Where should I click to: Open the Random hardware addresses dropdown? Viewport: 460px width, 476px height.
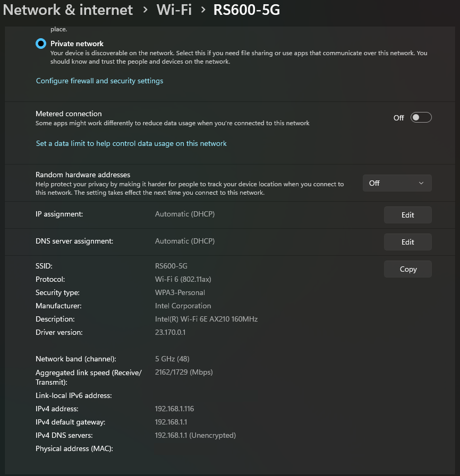pos(397,183)
